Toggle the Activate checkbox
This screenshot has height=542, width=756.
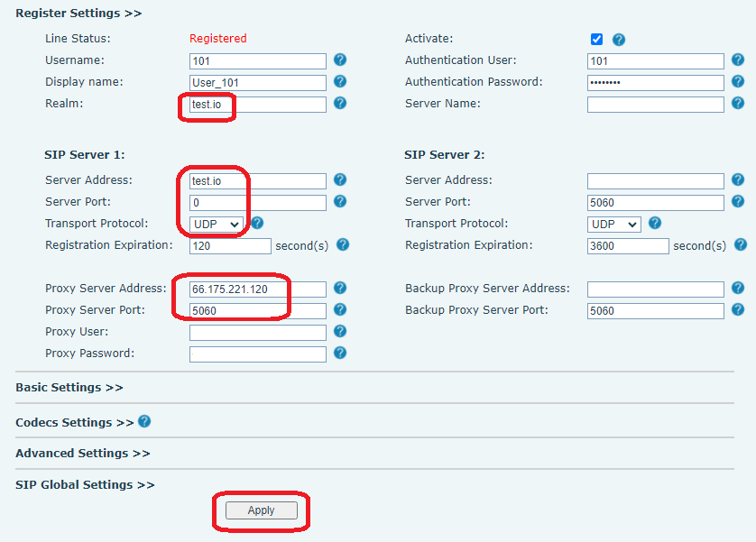pos(596,40)
